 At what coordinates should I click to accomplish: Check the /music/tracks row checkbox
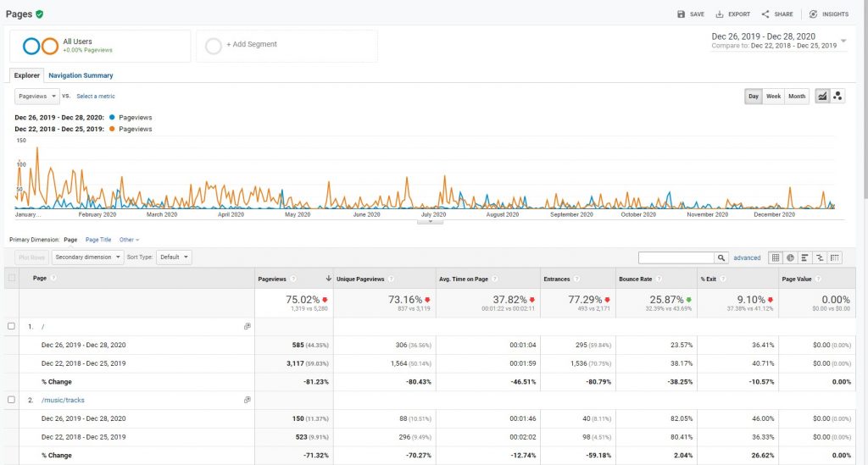(x=11, y=400)
